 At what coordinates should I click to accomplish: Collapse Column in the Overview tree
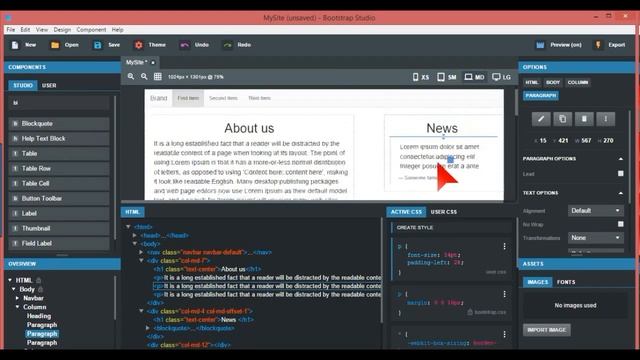pyautogui.click(x=17, y=307)
